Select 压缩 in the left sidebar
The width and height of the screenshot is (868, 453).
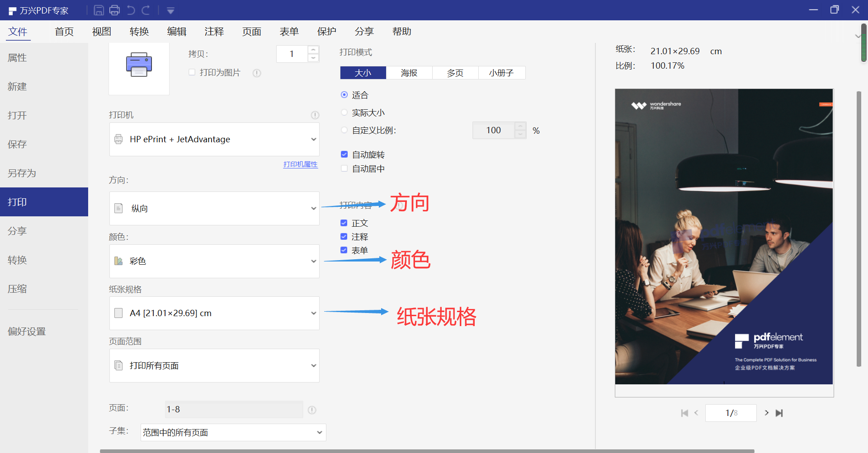(x=17, y=289)
